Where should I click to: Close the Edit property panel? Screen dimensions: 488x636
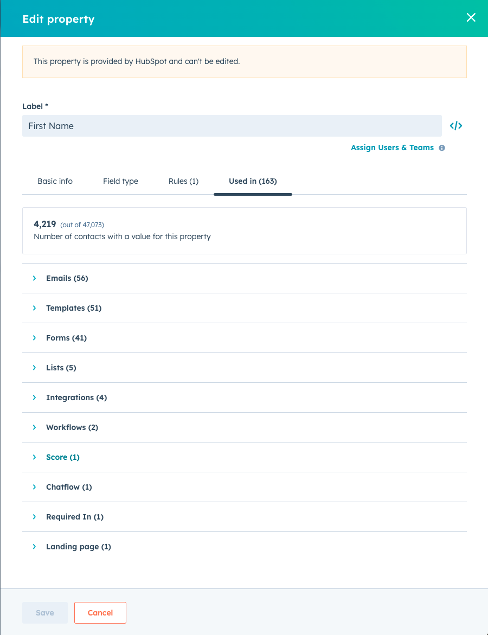[x=471, y=17]
